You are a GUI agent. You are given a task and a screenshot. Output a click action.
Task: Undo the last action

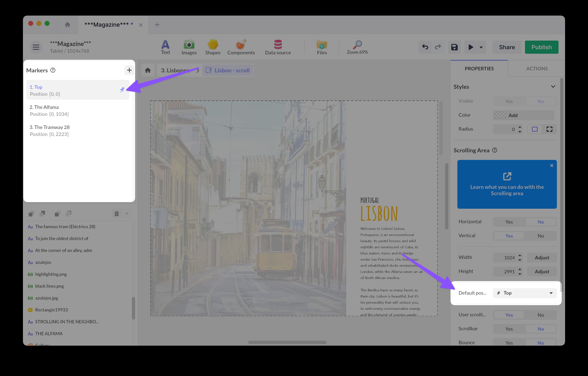pos(425,47)
